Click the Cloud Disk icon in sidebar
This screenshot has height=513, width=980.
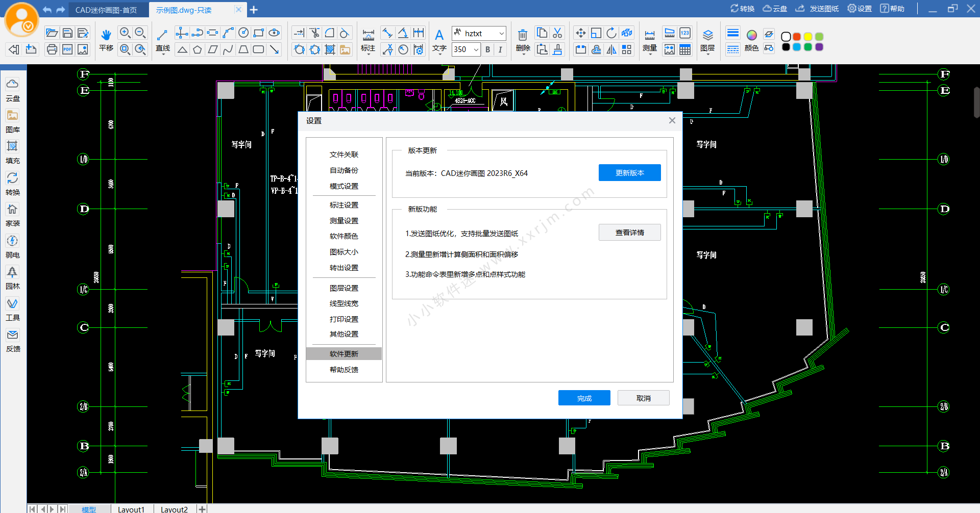(x=12, y=84)
